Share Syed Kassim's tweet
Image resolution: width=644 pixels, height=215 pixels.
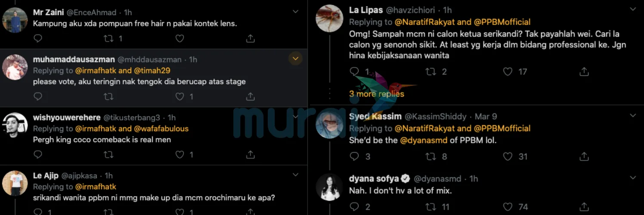tap(584, 157)
